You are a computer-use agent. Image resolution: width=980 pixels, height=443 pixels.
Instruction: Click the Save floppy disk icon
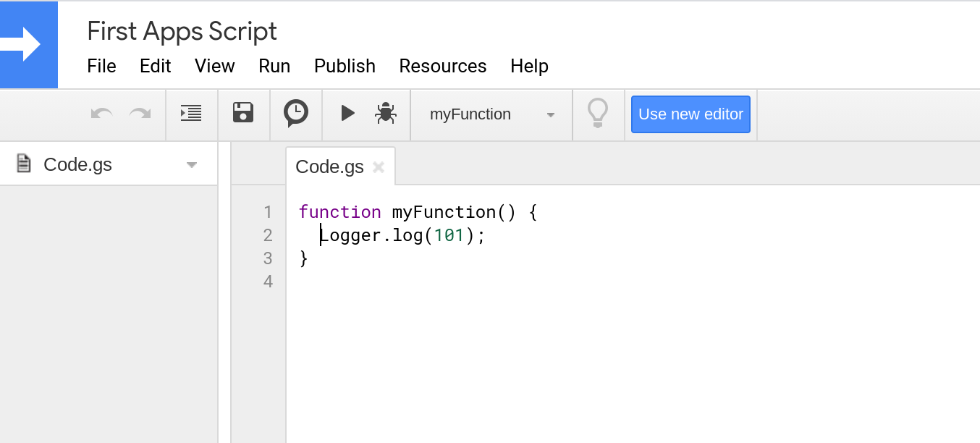coord(243,113)
